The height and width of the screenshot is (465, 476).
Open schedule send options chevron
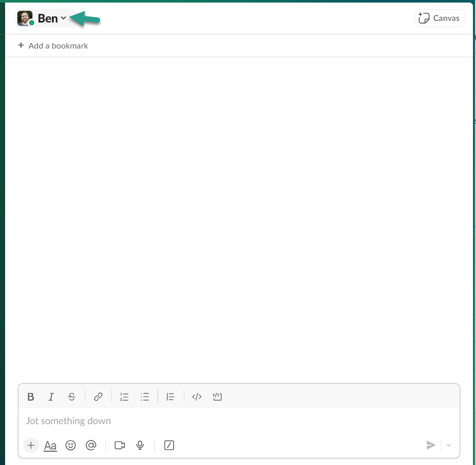click(x=449, y=445)
